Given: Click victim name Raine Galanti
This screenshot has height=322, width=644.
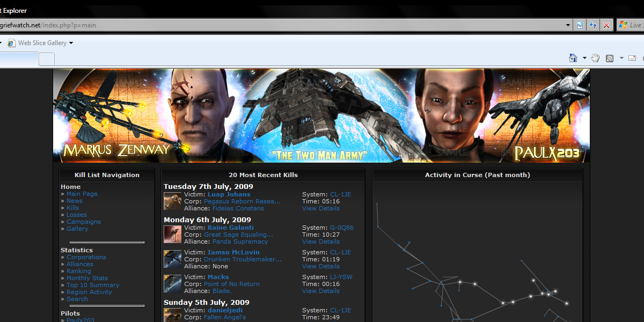Looking at the screenshot, I should tap(231, 228).
